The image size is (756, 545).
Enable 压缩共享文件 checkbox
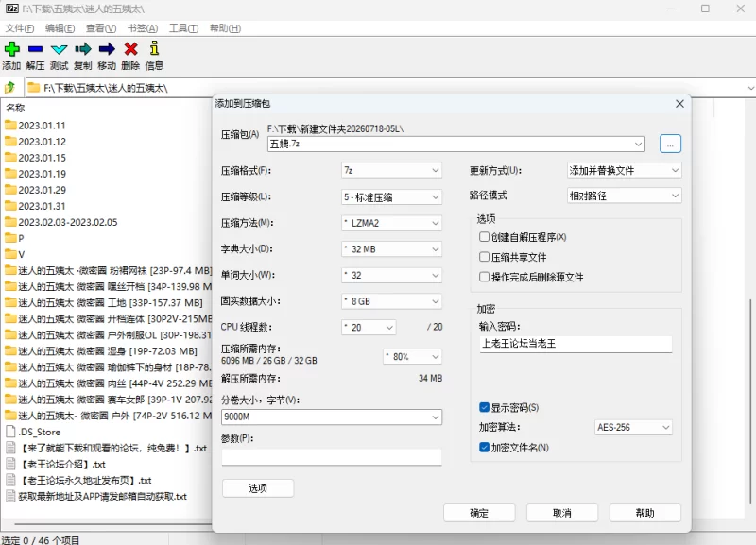click(x=484, y=257)
